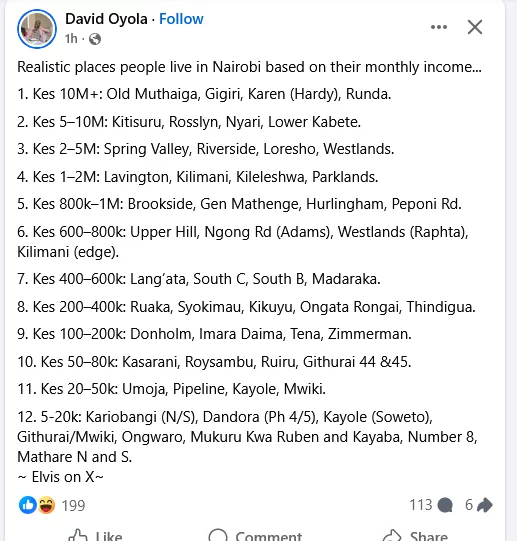517x541 pixels.
Task: Click the comment bubble icon beside 113
Action: click(x=445, y=505)
